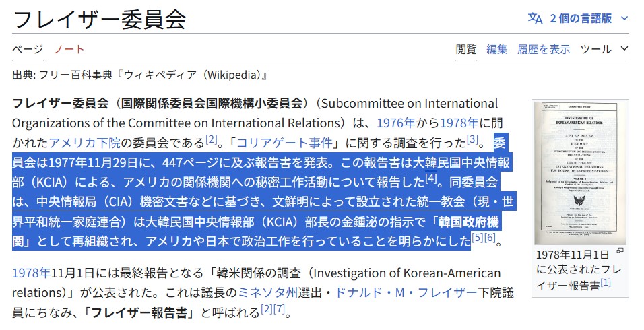Open 履歴を表示 history tab
The width and height of the screenshot is (644, 330).
[x=544, y=49]
